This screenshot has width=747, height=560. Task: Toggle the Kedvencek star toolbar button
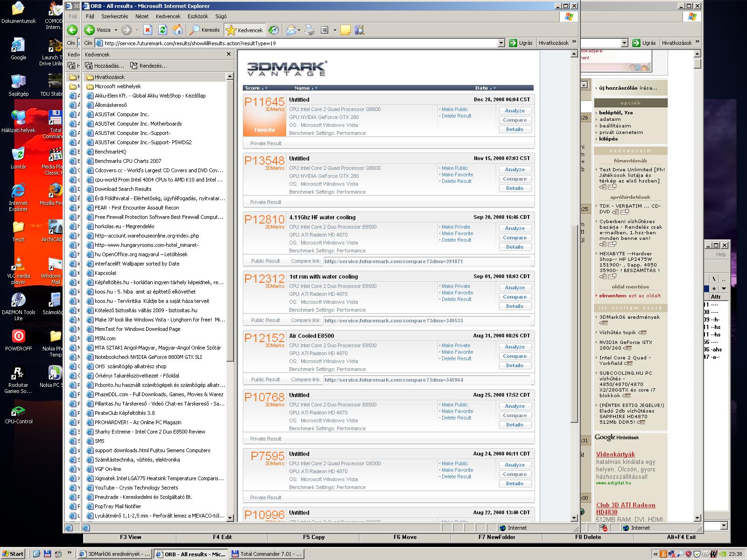244,30
